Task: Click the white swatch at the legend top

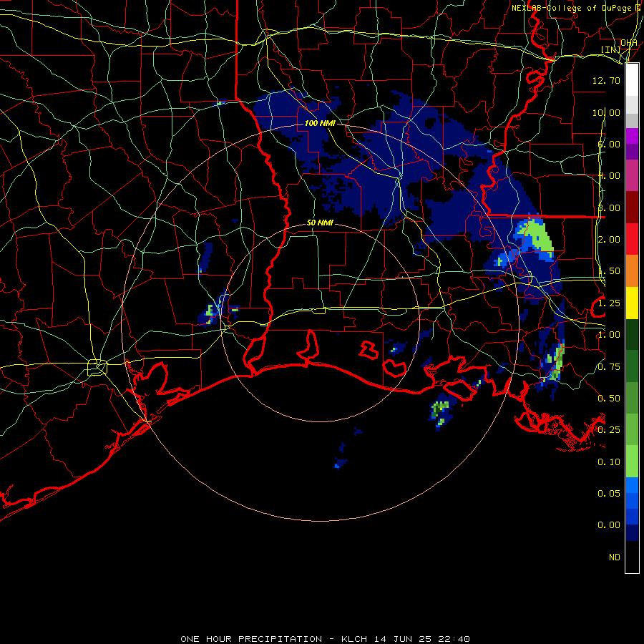Action: 632,79
